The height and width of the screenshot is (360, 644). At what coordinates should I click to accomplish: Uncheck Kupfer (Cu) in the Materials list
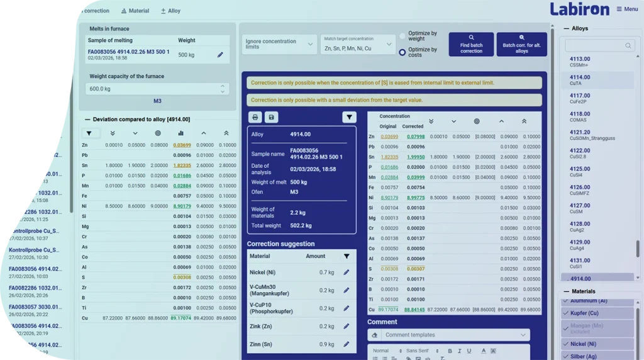565,313
